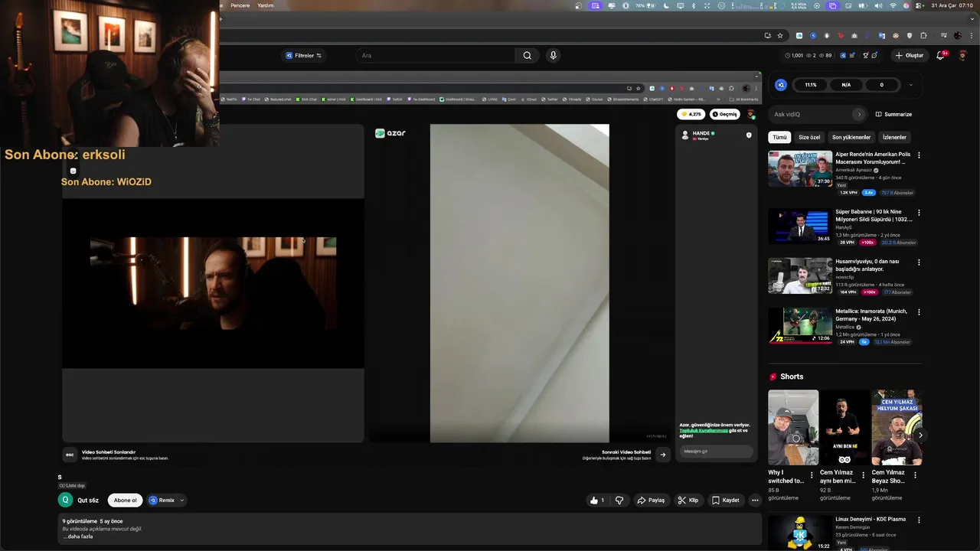The height and width of the screenshot is (551, 980).
Task: Click the Liste dışı unlisted badge
Action: point(72,485)
